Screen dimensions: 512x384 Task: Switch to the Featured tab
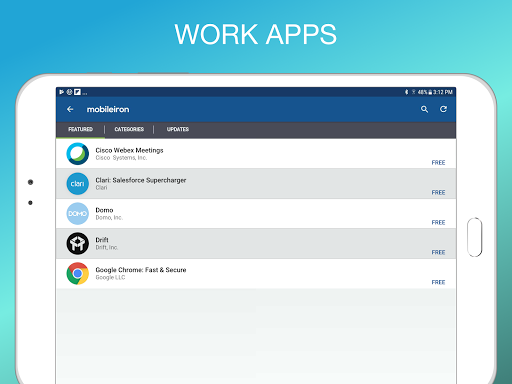click(80, 130)
